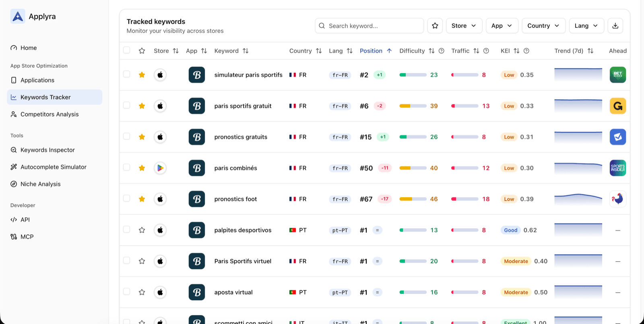Go to Competitors Analysis

tap(54, 114)
